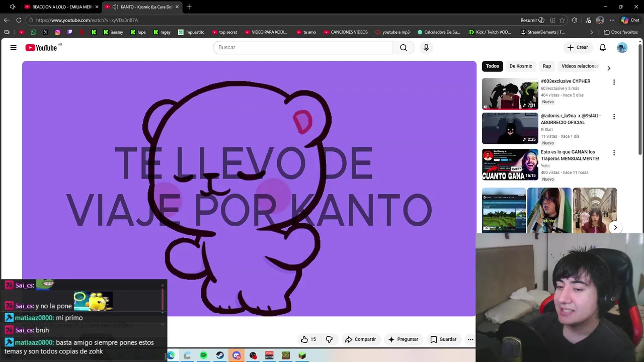Screen dimensions: 644x362
Task: Open the youtube a mp3 bookmark
Action: pos(392,32)
